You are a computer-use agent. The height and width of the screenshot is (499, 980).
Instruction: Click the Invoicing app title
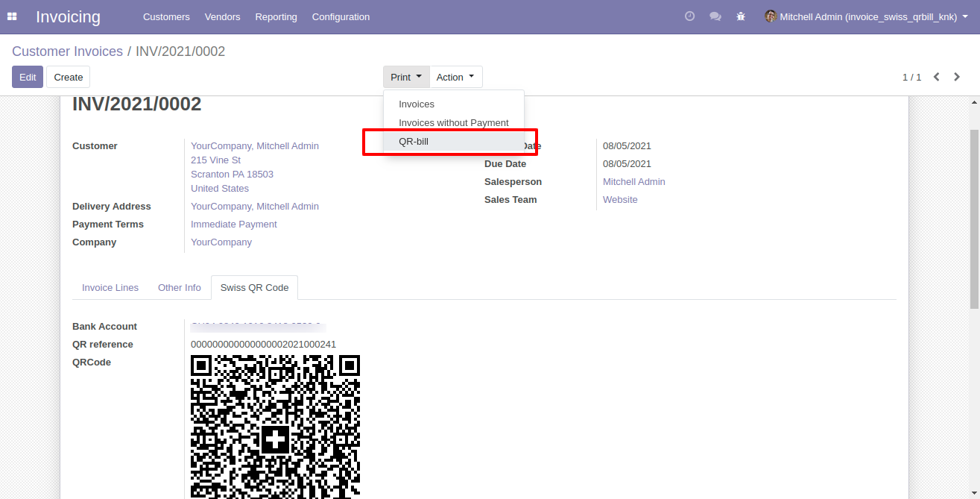(x=68, y=16)
